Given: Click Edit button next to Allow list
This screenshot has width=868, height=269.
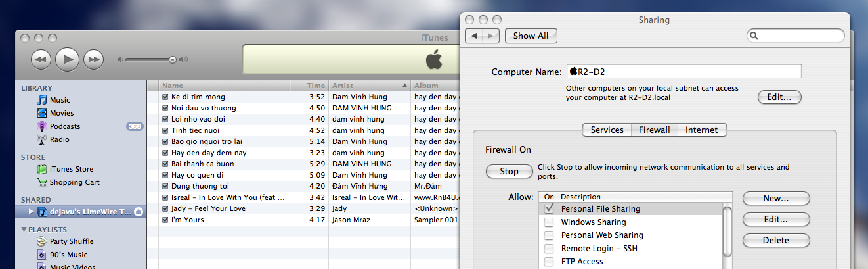Looking at the screenshot, I should pyautogui.click(x=775, y=219).
